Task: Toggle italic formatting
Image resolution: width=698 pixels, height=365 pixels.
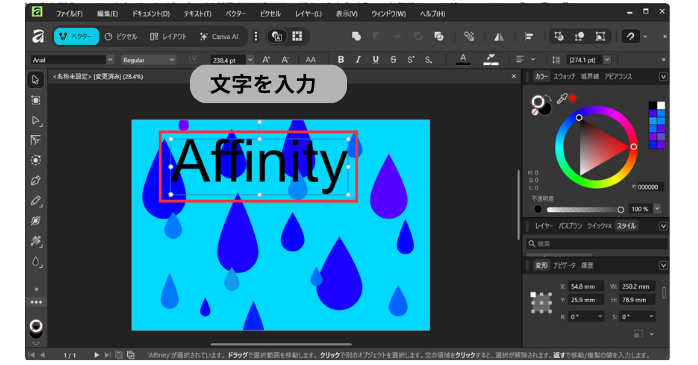Action: pos(358,60)
